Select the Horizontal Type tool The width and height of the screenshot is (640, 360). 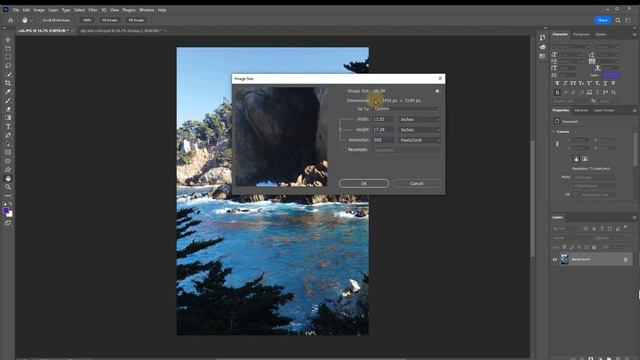(x=8, y=127)
